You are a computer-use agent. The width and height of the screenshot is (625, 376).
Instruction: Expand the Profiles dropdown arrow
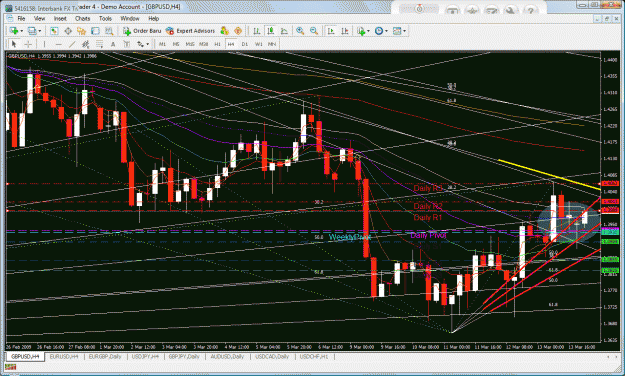(39, 31)
